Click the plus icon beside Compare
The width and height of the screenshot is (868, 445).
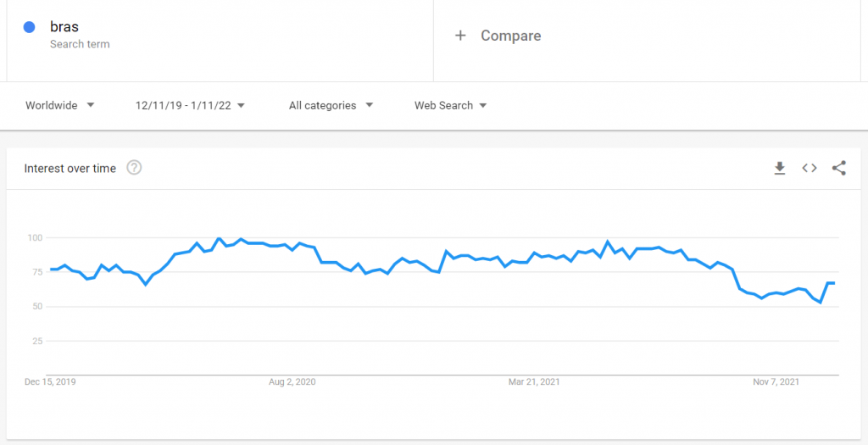pos(460,36)
